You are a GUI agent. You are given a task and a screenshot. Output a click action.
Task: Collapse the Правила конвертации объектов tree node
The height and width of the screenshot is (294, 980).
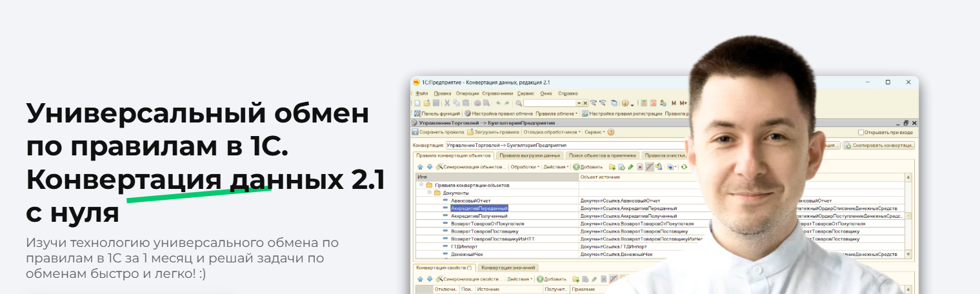coord(421,185)
